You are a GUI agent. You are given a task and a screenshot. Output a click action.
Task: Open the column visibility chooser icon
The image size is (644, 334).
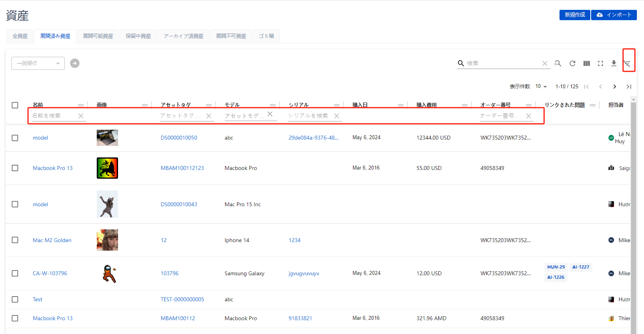[x=586, y=63]
